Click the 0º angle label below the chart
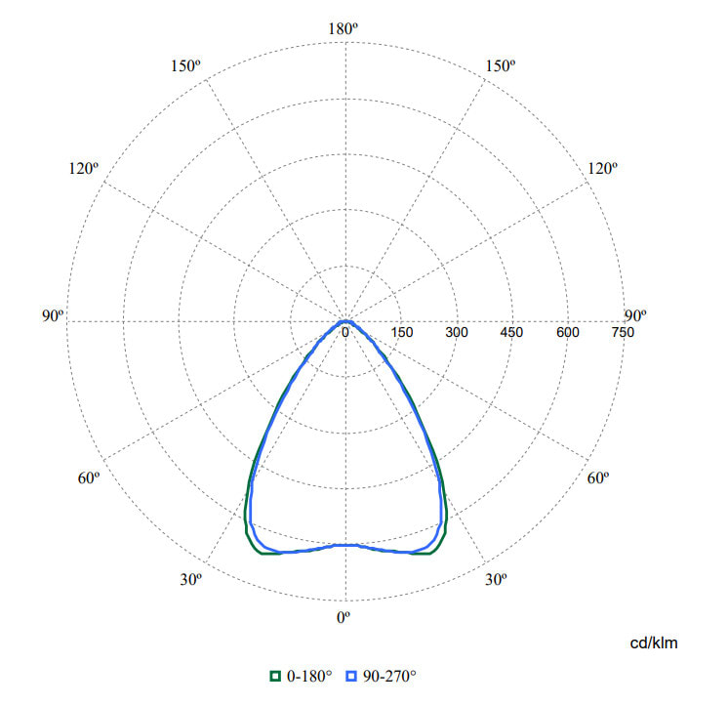Image resolution: width=728 pixels, height=705 pixels. tap(343, 617)
